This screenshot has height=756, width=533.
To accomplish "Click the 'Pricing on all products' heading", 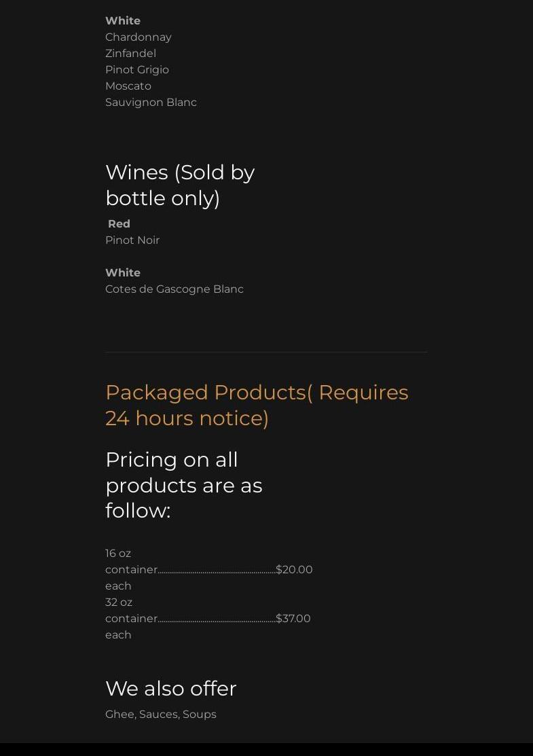I will [183, 485].
